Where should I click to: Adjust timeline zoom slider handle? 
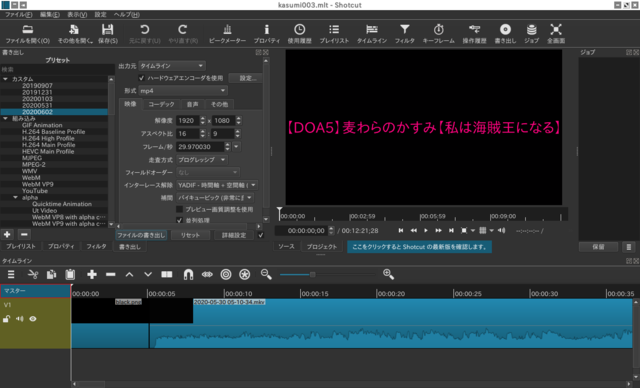click(313, 275)
